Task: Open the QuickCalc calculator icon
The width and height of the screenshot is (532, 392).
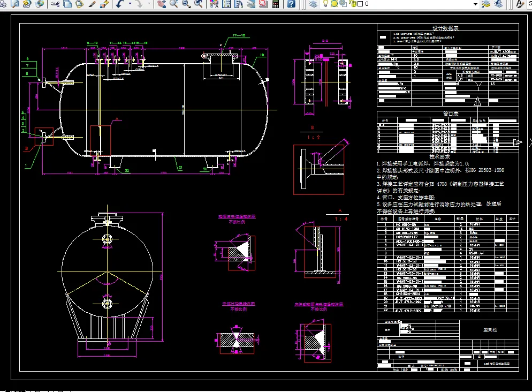Action: pyautogui.click(x=276, y=4)
